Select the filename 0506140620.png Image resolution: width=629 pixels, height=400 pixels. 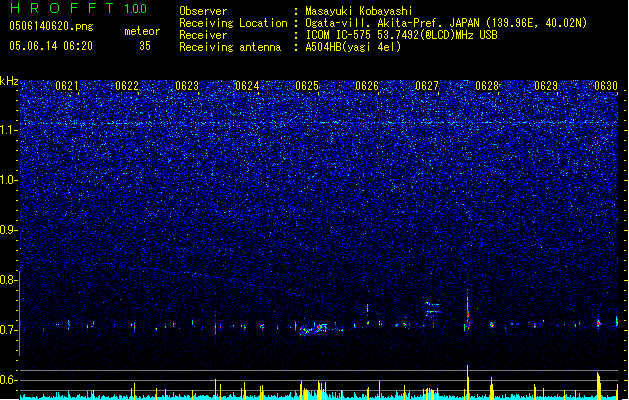pos(51,26)
